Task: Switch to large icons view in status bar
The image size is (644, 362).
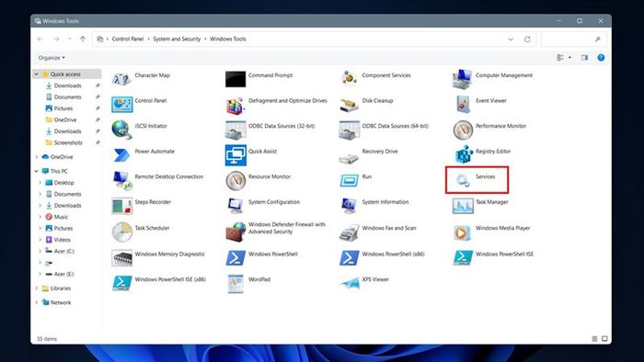Action: point(604,339)
